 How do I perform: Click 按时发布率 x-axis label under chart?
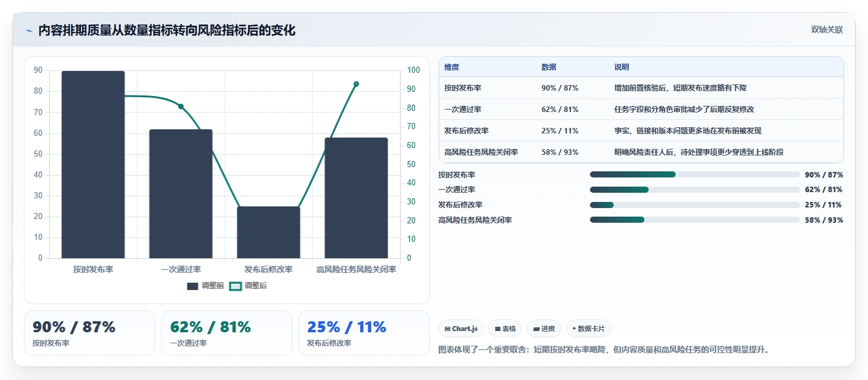(93, 269)
